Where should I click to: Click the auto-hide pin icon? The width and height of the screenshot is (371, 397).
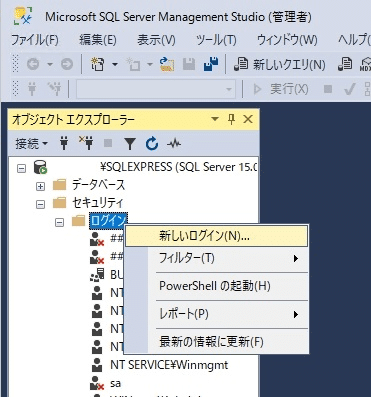pyautogui.click(x=231, y=119)
